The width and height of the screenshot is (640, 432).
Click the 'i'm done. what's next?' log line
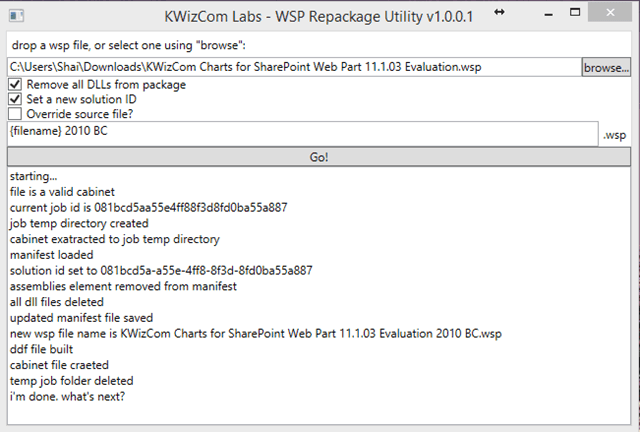click(x=67, y=396)
